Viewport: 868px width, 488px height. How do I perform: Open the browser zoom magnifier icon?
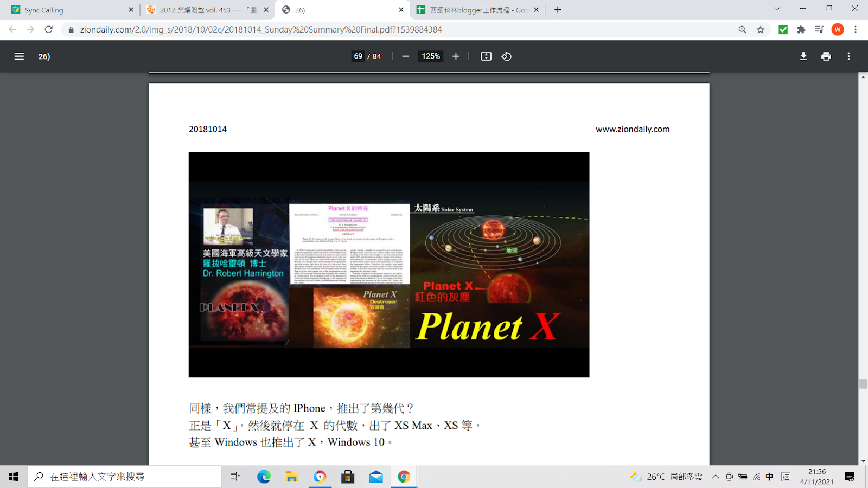pos(742,30)
